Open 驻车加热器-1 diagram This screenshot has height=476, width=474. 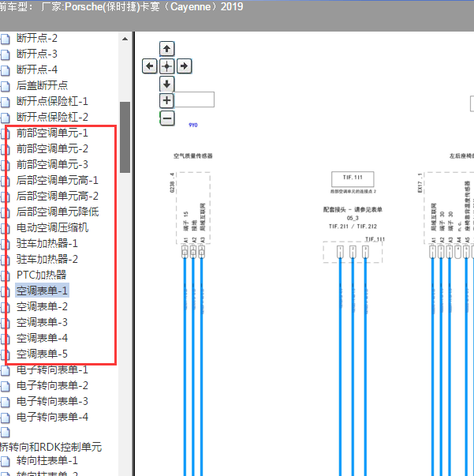coord(47,243)
